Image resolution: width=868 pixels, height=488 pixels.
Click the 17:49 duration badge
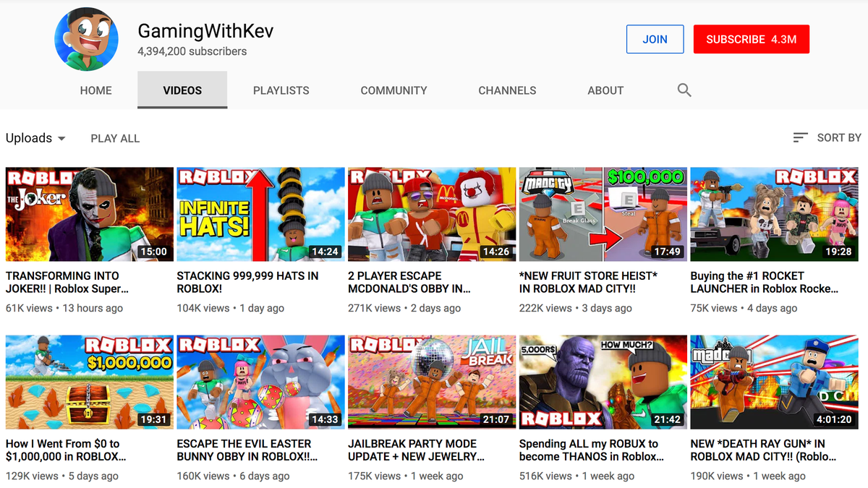[667, 252]
